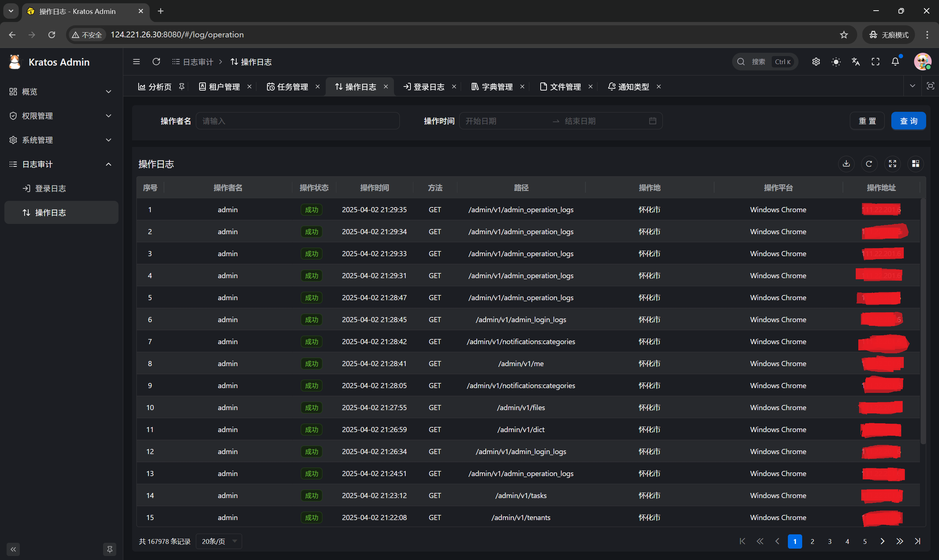Switch to the 字典管理 tab
The height and width of the screenshot is (560, 939).
[492, 87]
